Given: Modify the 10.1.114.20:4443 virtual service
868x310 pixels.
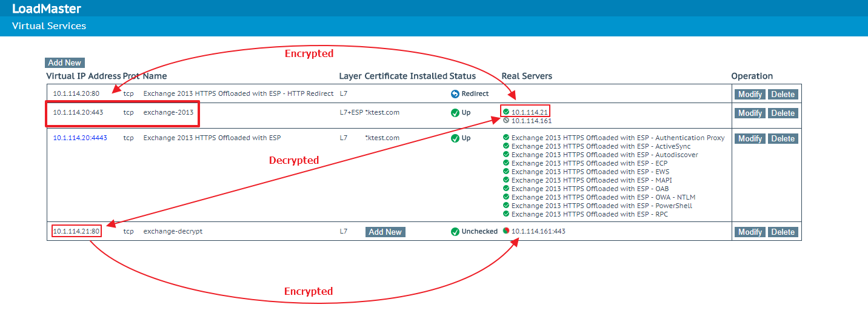Looking at the screenshot, I should 750,138.
